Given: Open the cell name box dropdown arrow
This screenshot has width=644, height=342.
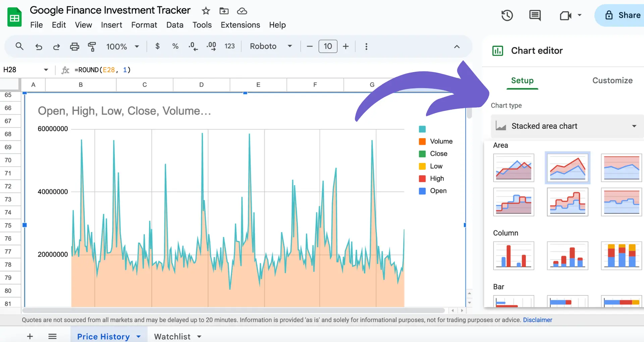Looking at the screenshot, I should (x=46, y=70).
